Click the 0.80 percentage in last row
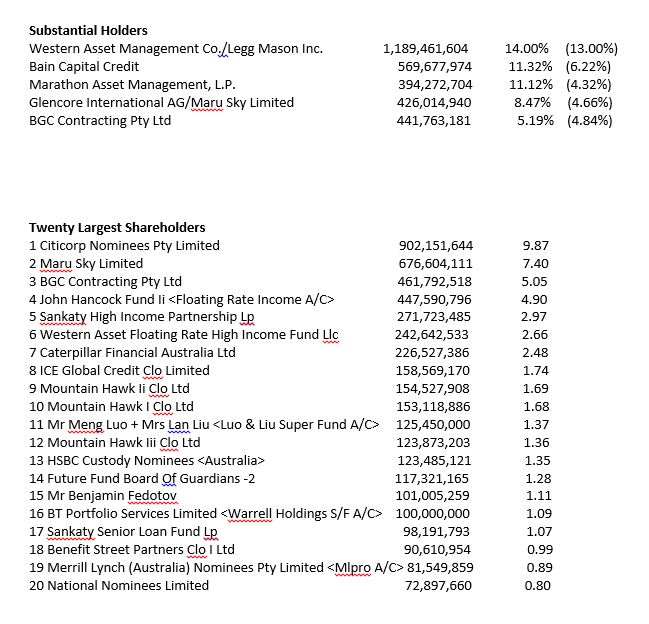The image size is (649, 624). [538, 586]
